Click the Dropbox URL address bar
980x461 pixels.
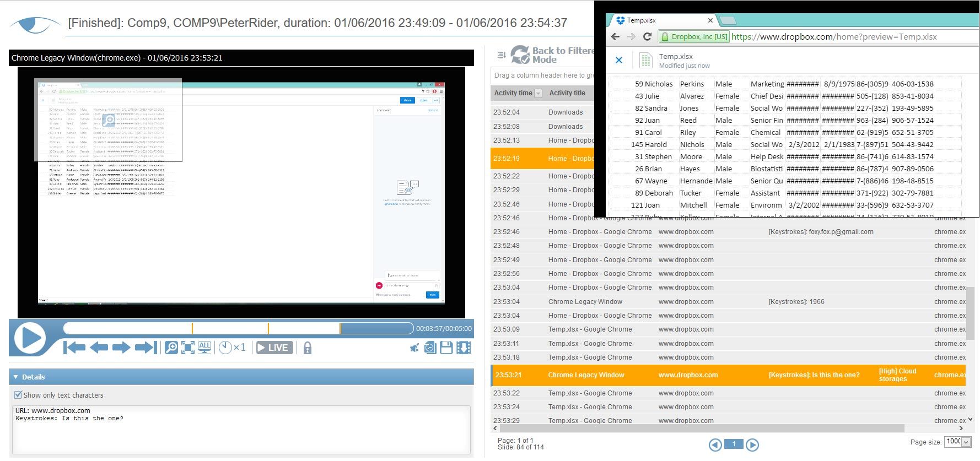[x=834, y=37]
